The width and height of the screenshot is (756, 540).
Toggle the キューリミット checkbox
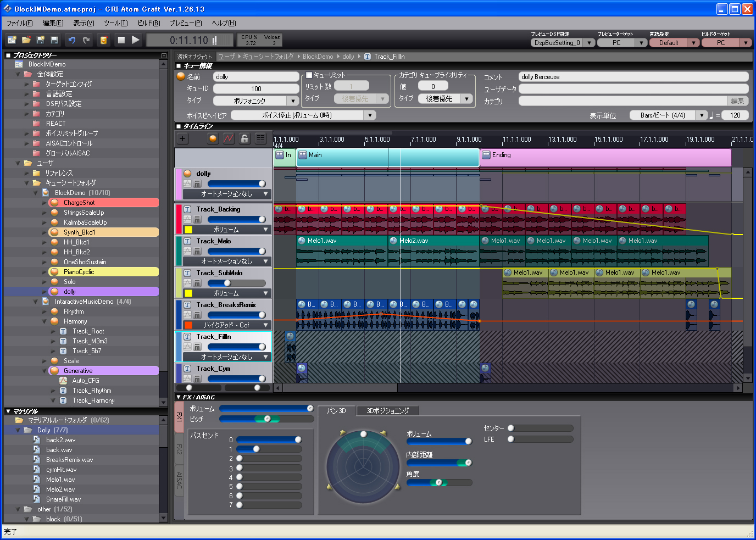tap(309, 75)
